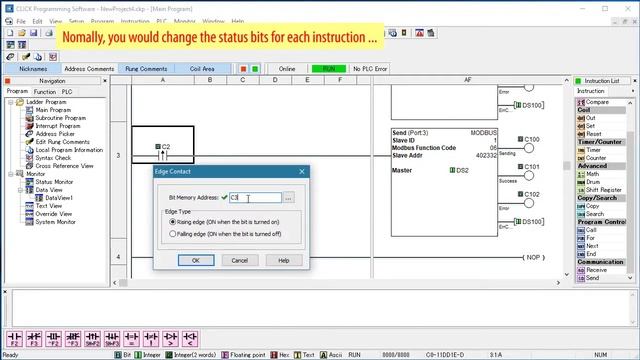Switch to the Function navigation tab

(x=44, y=92)
